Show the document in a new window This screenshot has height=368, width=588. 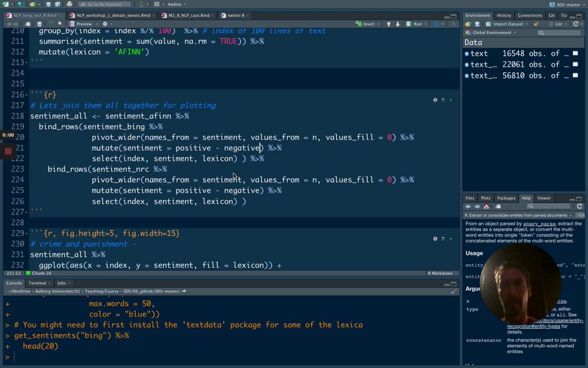coord(28,24)
